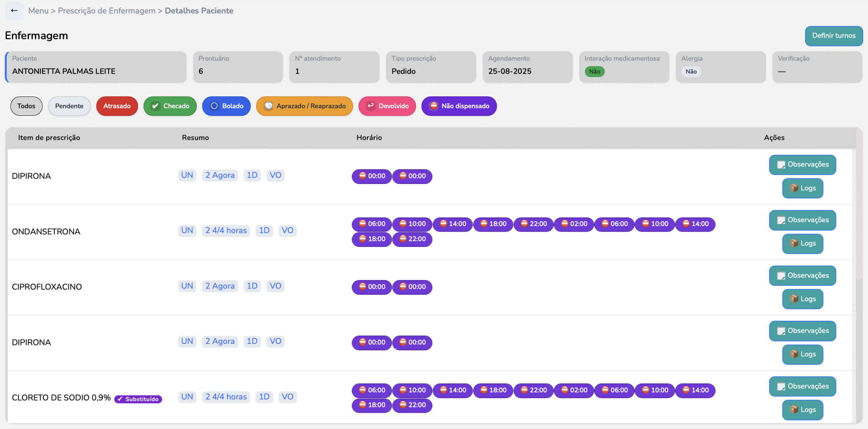The image size is (868, 429).
Task: Click Definir turnos button
Action: [x=833, y=36]
